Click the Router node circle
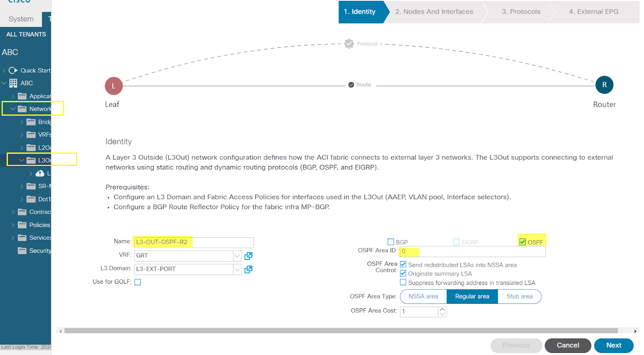The width and height of the screenshot is (644, 355). tap(604, 85)
